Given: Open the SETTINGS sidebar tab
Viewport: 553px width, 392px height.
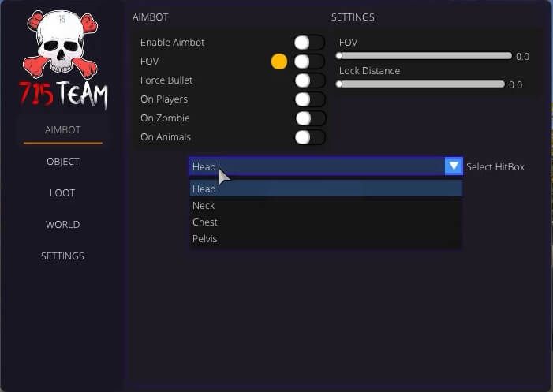Looking at the screenshot, I should tap(62, 256).
